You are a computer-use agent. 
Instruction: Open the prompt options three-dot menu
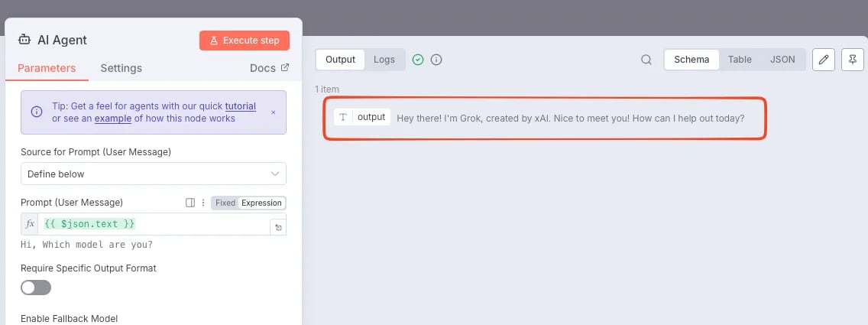tap(202, 203)
